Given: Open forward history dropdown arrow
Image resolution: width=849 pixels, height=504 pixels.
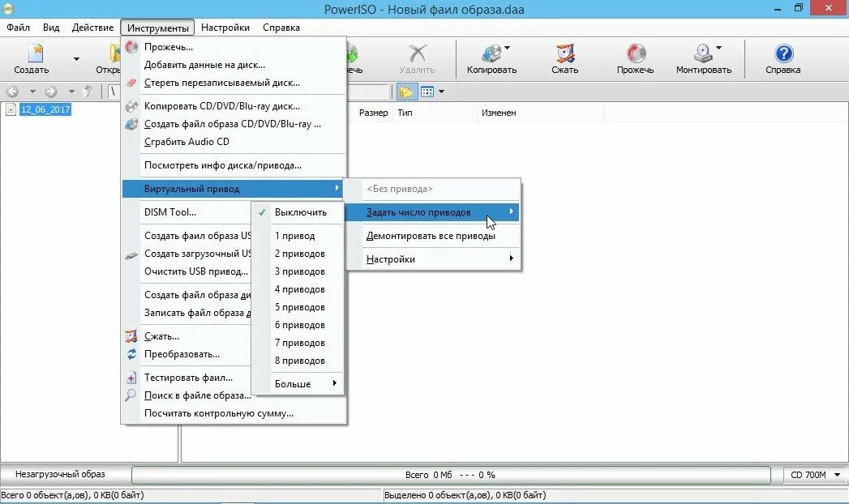Looking at the screenshot, I should pyautogui.click(x=71, y=92).
